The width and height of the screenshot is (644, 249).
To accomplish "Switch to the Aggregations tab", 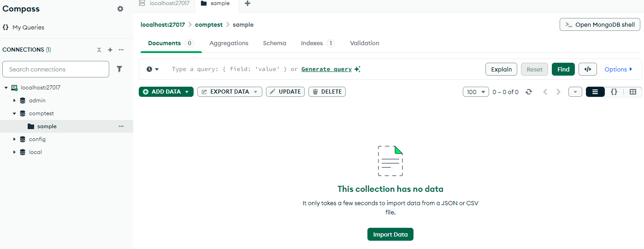I will 229,43.
